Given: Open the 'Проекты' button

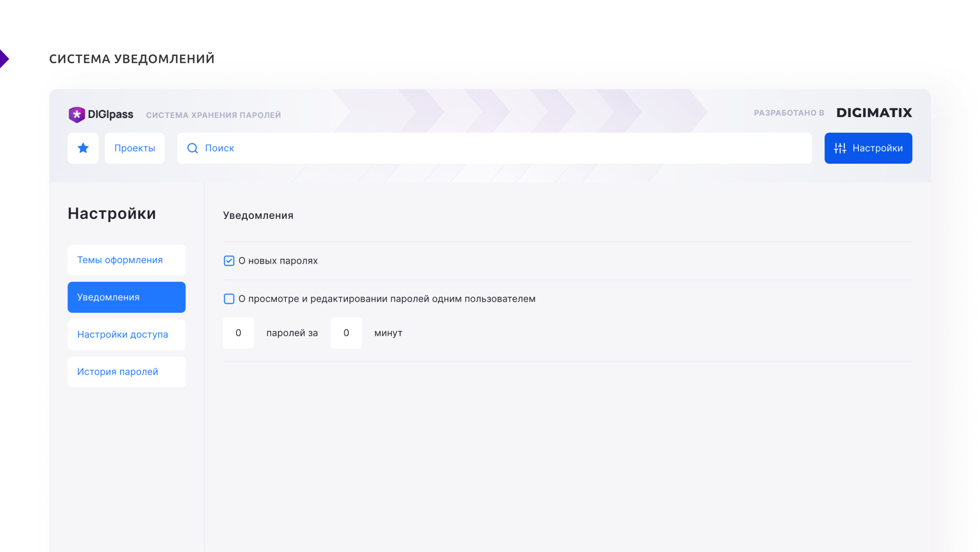Looking at the screenshot, I should [x=135, y=148].
